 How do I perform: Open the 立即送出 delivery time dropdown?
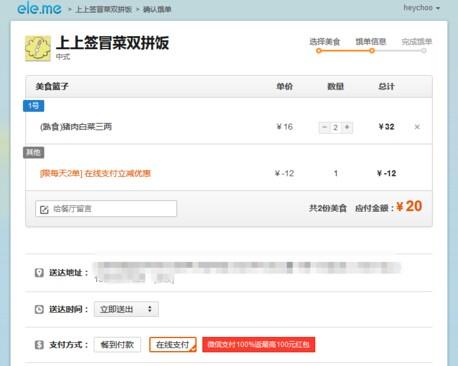tap(126, 309)
